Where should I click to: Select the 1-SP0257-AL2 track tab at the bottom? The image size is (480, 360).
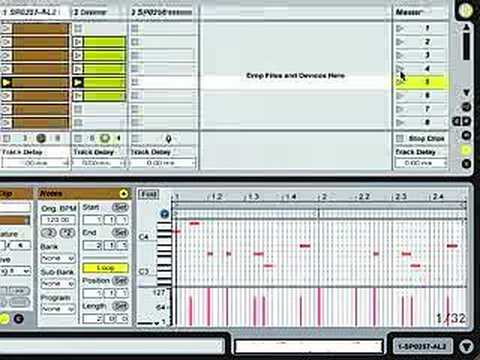pyautogui.click(x=422, y=346)
